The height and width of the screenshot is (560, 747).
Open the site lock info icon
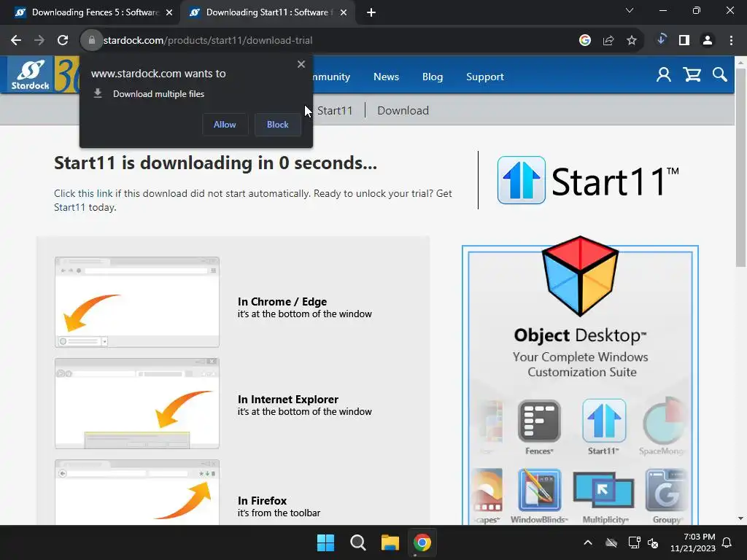pos(91,41)
